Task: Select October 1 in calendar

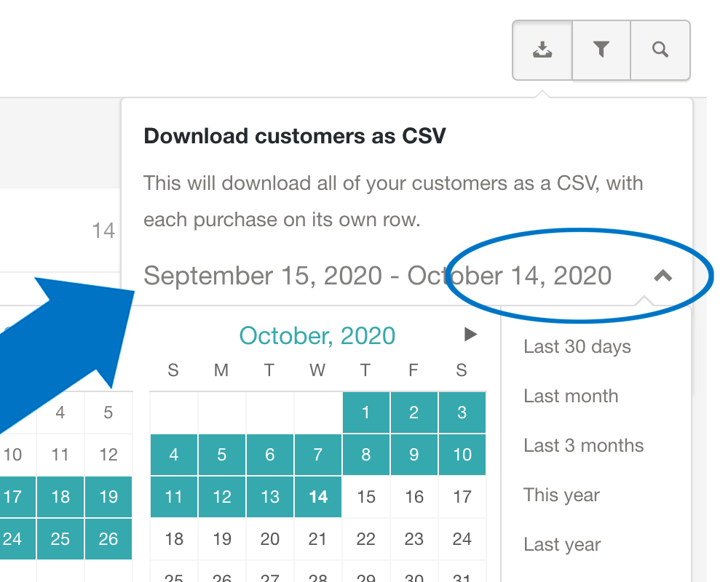Action: tap(365, 413)
